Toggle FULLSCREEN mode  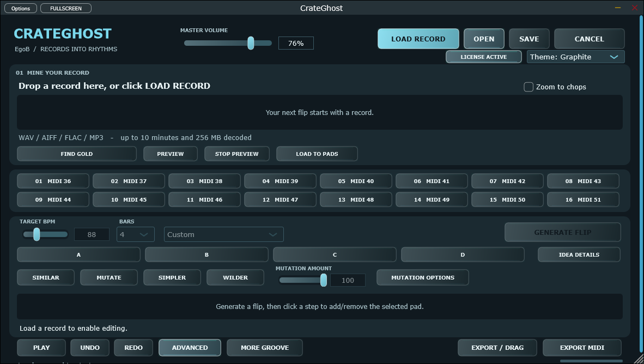[x=66, y=8]
